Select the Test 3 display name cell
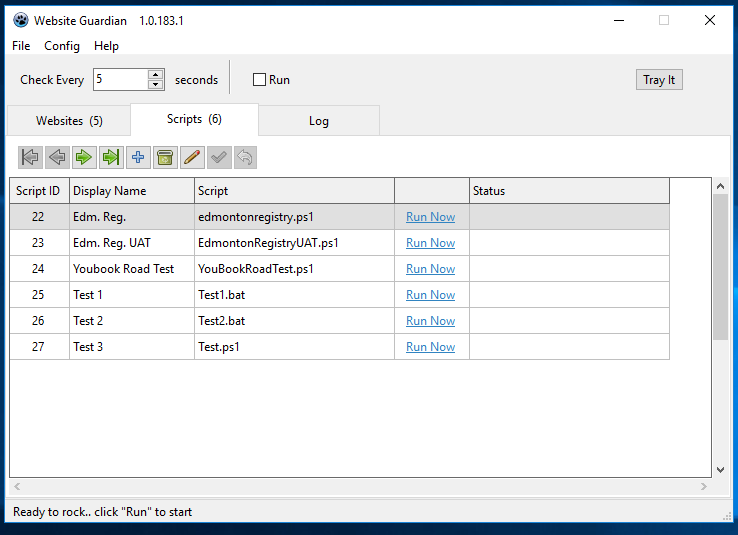Screen dimensions: 738x535 coord(132,347)
